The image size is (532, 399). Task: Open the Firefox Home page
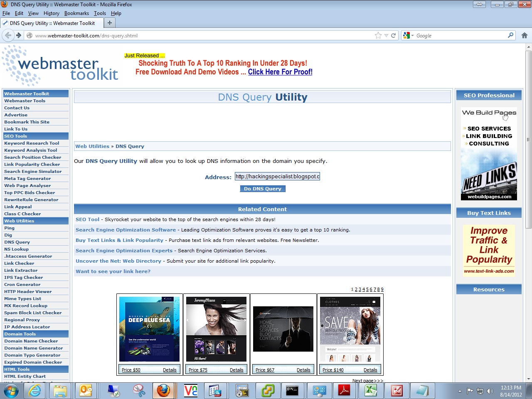click(524, 35)
